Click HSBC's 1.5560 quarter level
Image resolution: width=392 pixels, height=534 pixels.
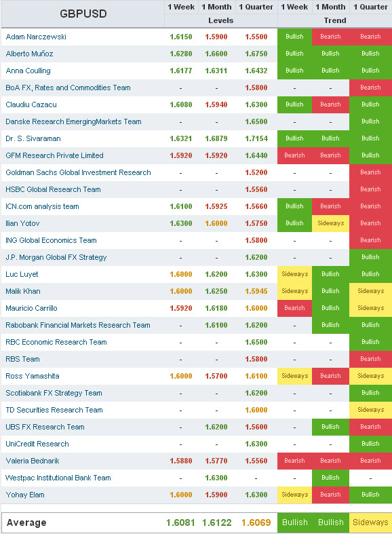(256, 190)
